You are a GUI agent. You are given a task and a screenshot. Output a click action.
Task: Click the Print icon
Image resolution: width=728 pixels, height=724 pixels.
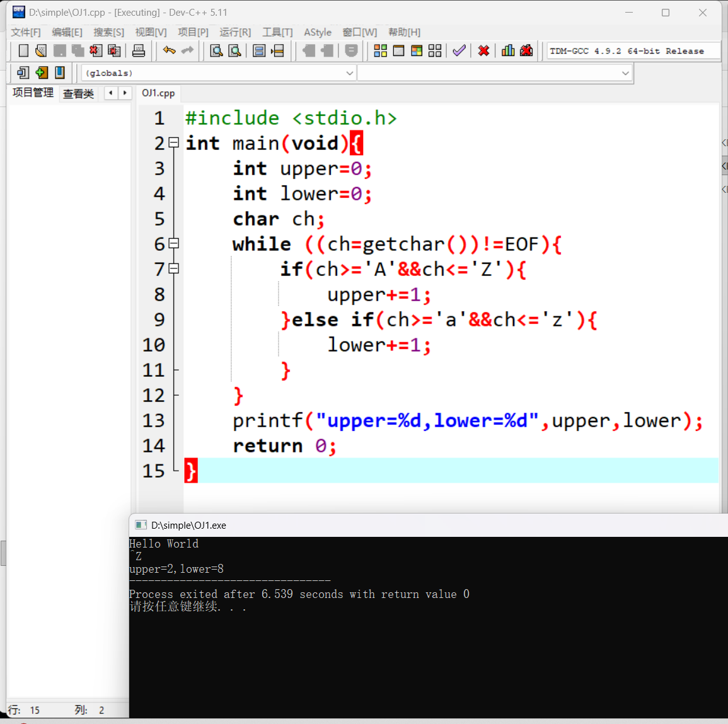click(139, 50)
